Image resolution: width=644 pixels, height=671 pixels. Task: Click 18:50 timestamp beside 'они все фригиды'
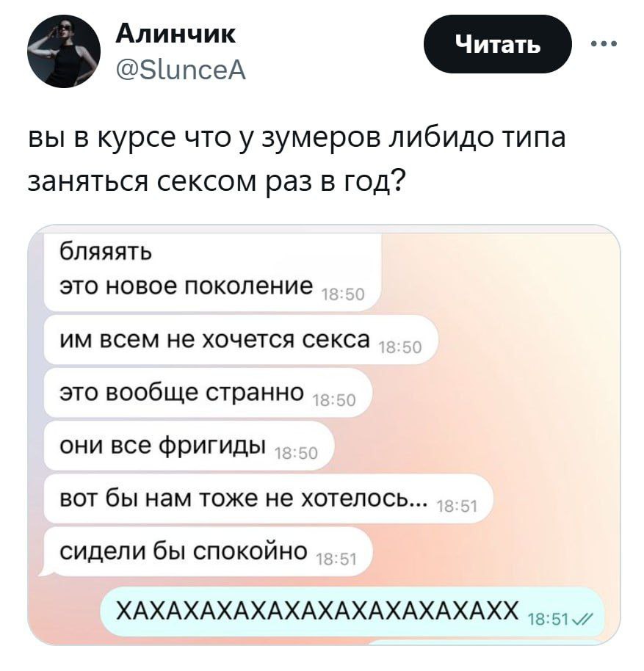[x=297, y=453]
